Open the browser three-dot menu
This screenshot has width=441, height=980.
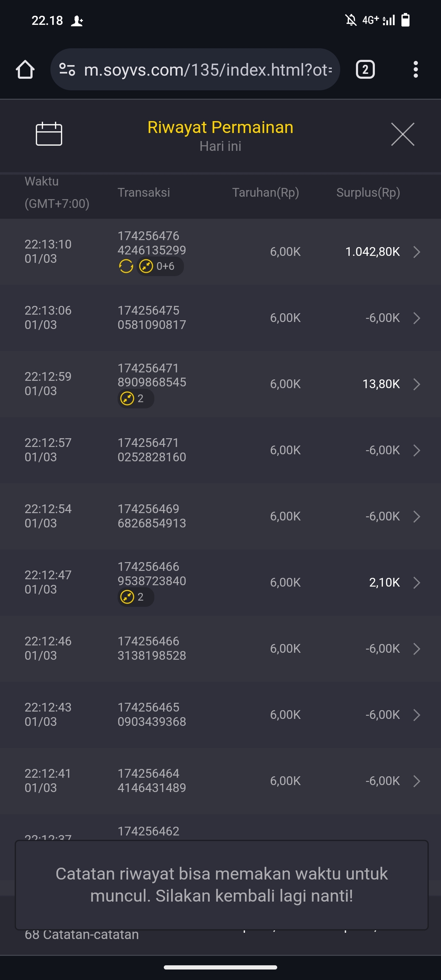pos(415,70)
